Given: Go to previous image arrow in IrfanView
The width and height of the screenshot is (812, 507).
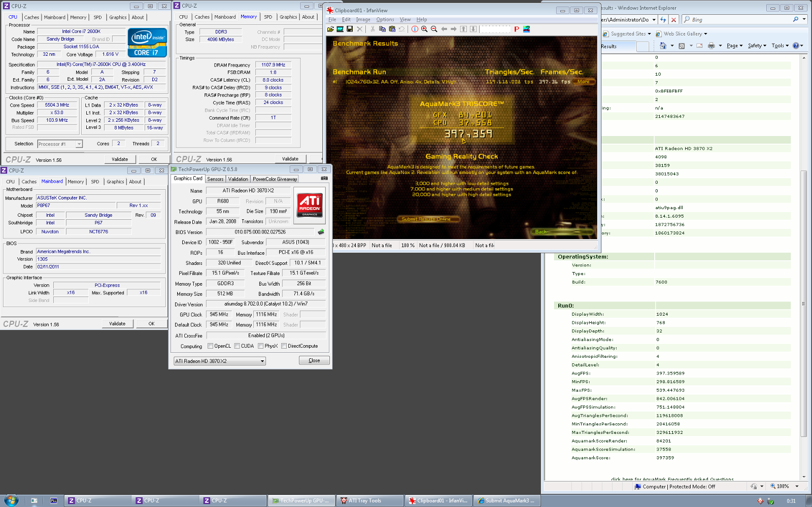Looking at the screenshot, I should 444,29.
